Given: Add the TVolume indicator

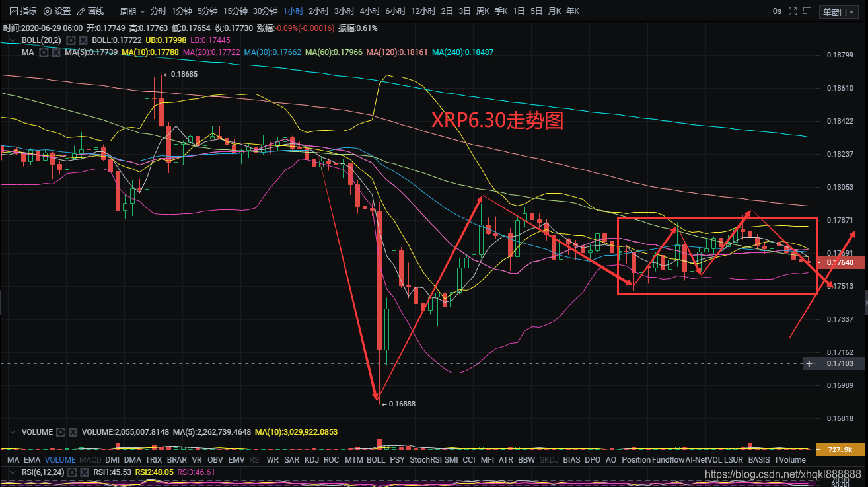Looking at the screenshot, I should point(790,459).
